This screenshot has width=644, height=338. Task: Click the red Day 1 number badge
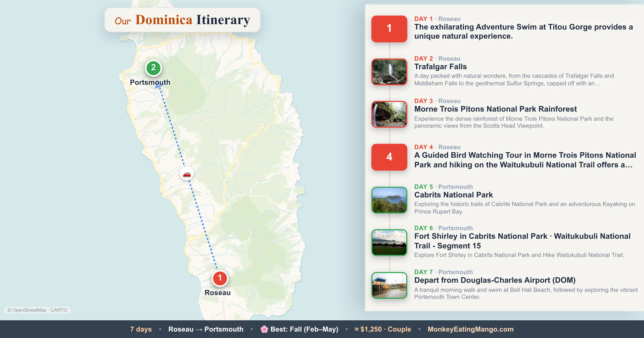pos(389,29)
